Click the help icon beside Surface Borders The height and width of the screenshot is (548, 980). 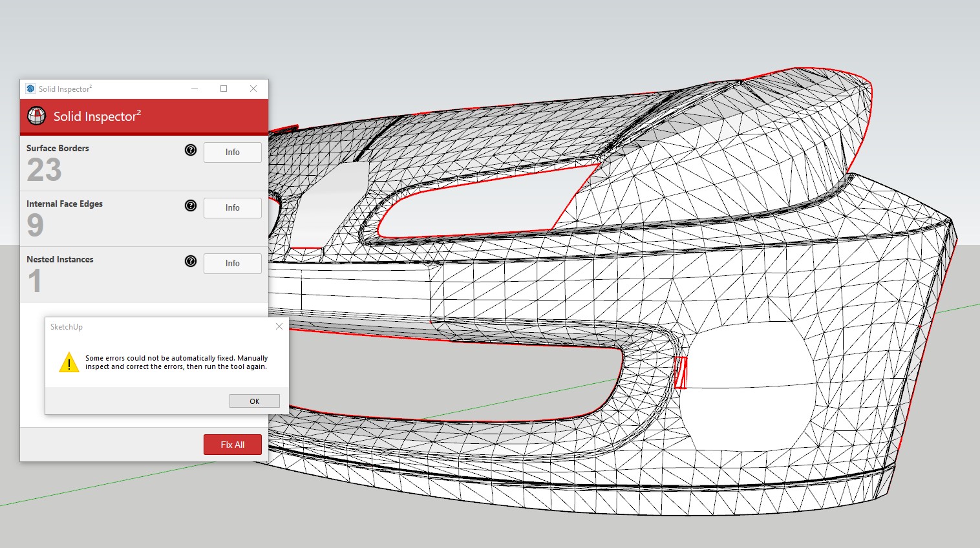191,150
